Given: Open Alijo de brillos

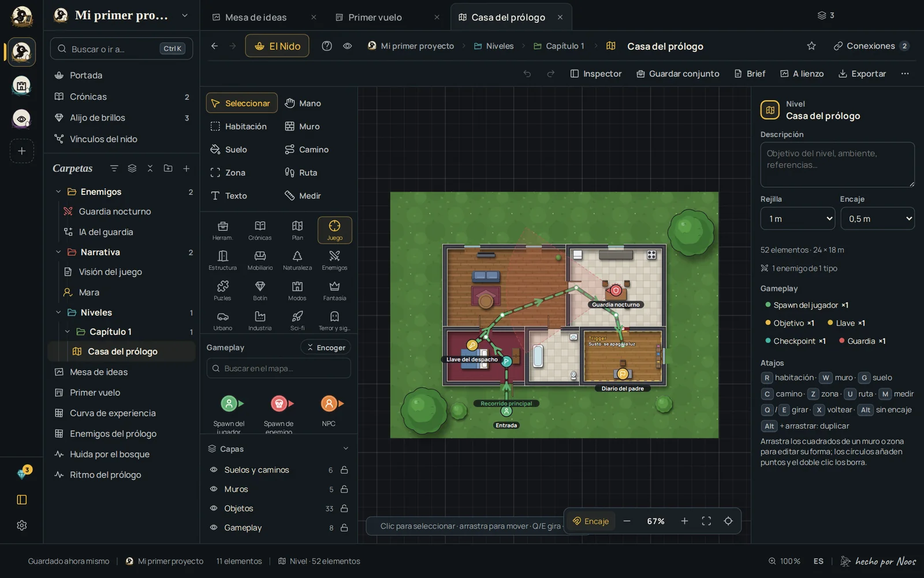Looking at the screenshot, I should tap(121, 118).
